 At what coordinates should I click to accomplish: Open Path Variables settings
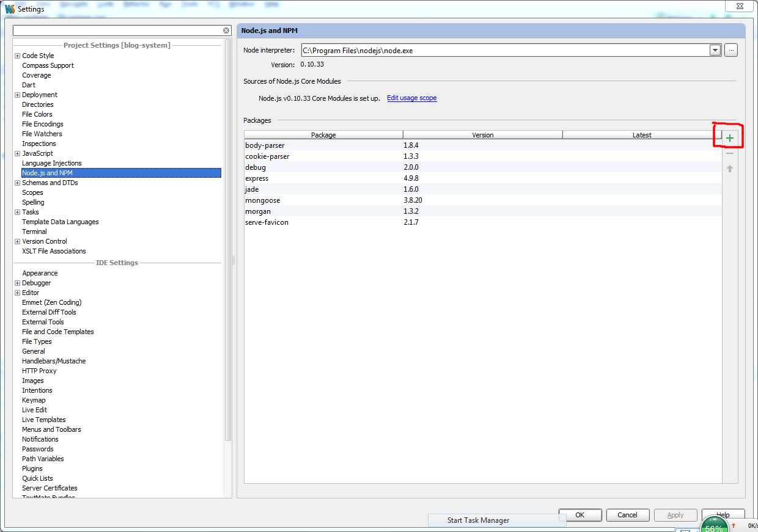click(x=43, y=459)
